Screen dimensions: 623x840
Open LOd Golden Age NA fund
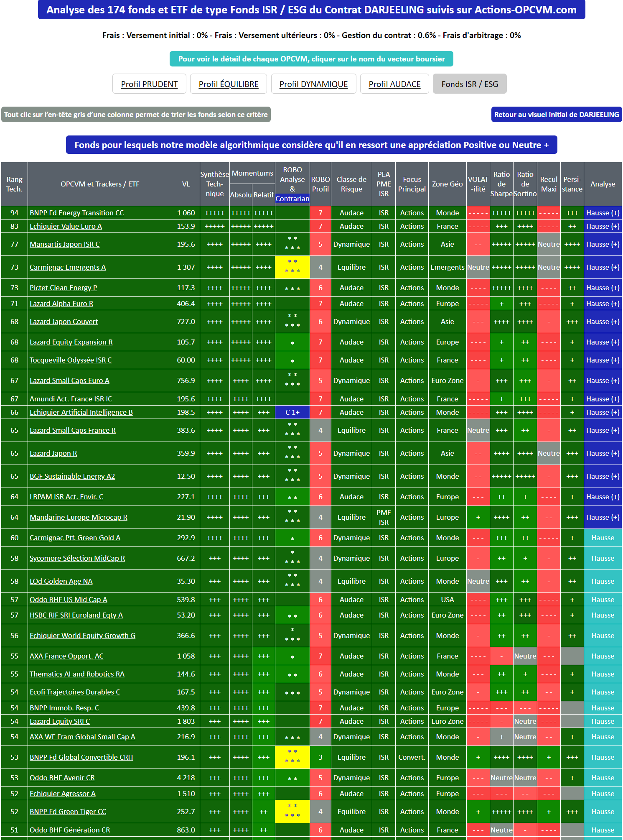tap(61, 581)
